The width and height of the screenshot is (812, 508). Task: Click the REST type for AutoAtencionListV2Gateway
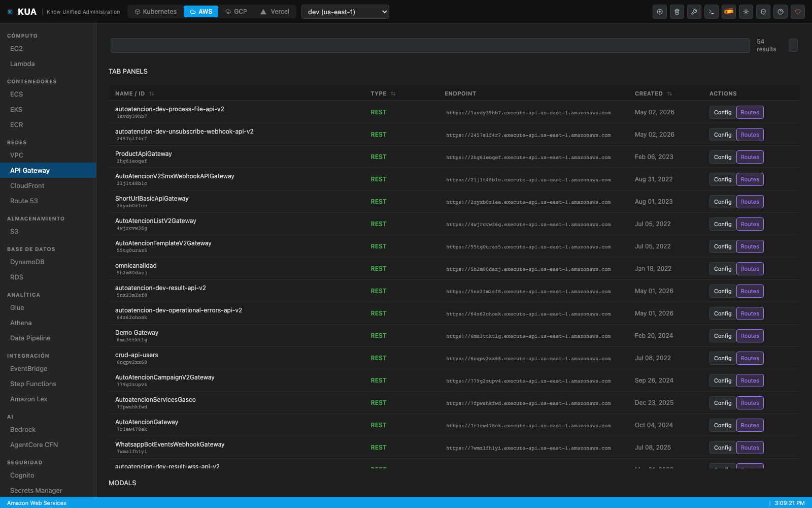coord(379,224)
